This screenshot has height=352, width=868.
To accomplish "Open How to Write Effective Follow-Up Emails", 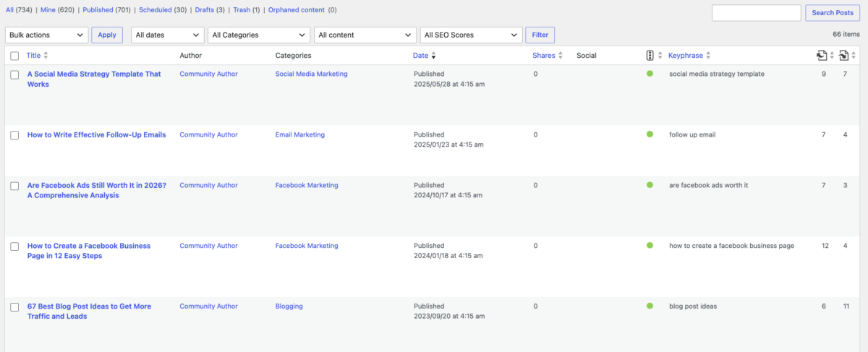I will tap(96, 134).
